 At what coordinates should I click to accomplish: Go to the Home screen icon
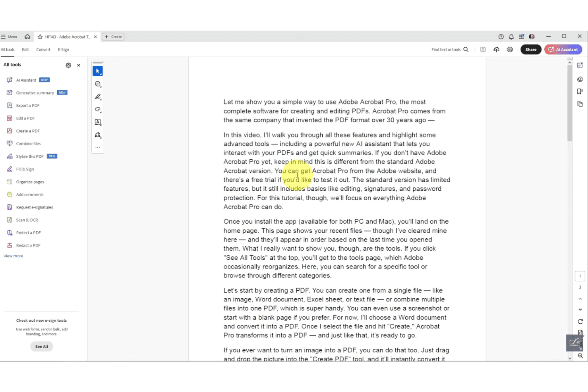tap(27, 37)
